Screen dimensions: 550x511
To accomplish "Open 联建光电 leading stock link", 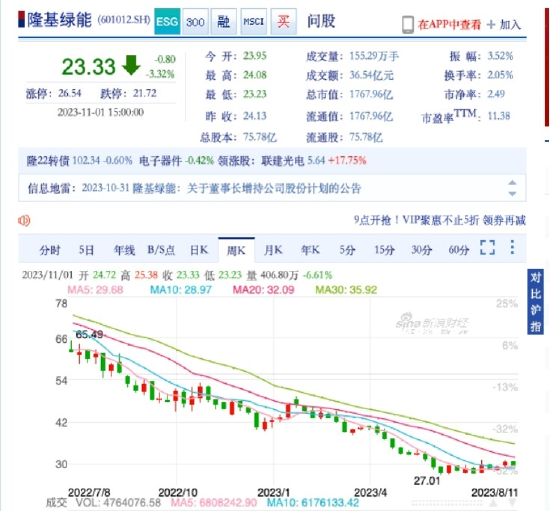I will click(x=282, y=161).
